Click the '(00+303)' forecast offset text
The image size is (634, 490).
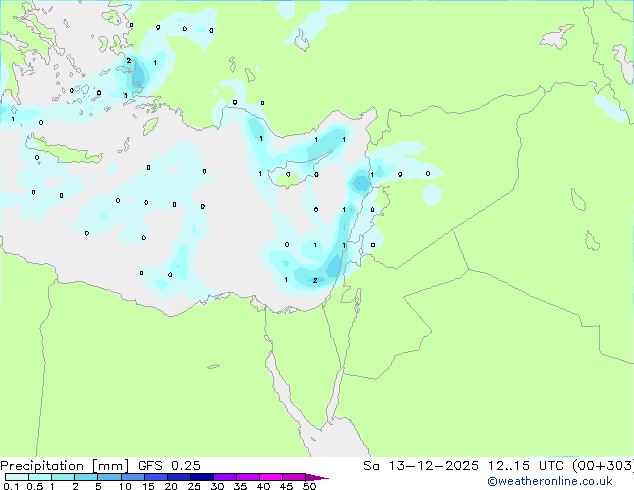(603, 466)
